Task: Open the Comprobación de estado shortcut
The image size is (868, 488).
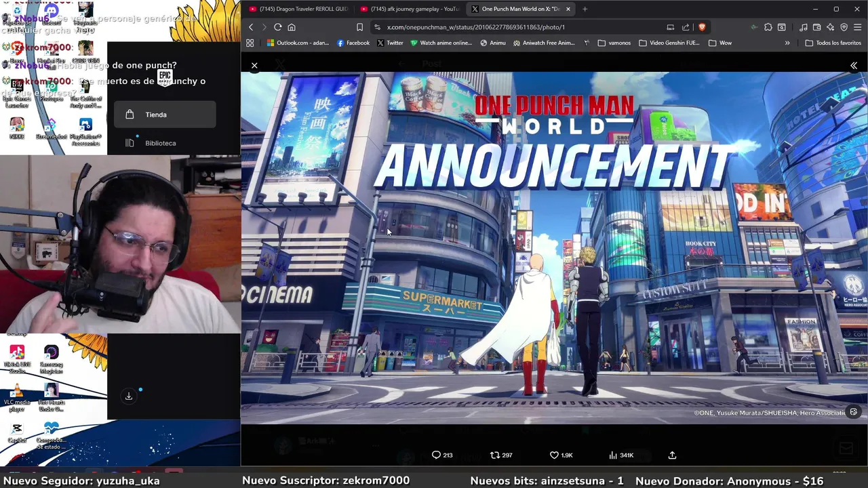Action: (x=52, y=436)
